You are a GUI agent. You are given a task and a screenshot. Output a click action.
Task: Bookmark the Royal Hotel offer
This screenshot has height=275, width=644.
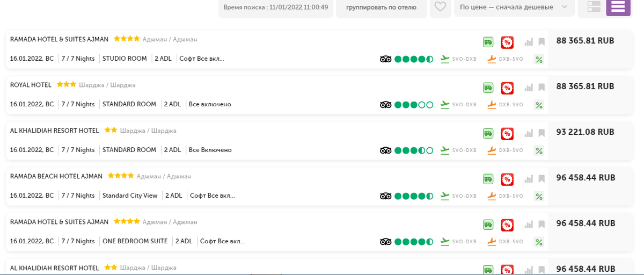click(541, 87)
